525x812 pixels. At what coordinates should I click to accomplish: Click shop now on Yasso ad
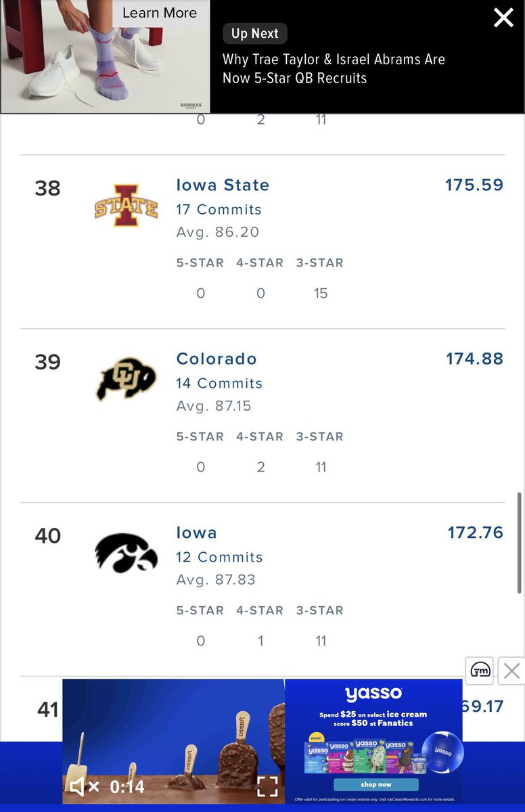click(x=376, y=784)
